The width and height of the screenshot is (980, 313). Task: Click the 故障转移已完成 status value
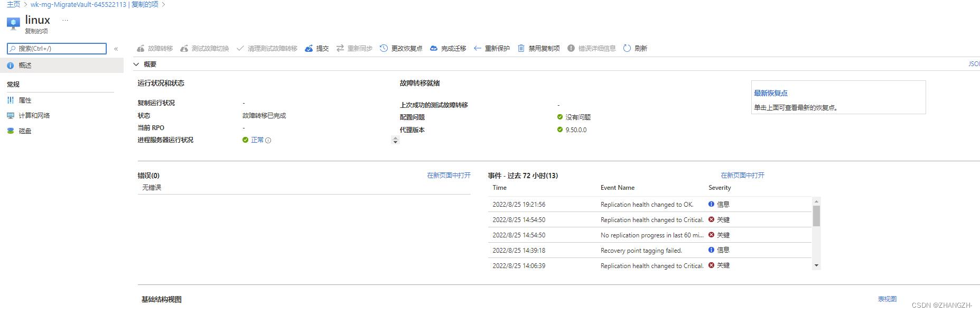point(264,115)
